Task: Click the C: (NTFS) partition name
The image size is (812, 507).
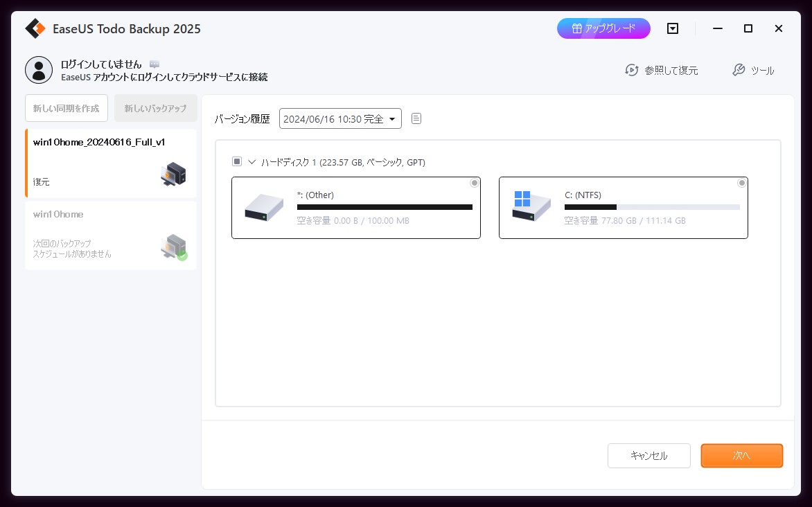Action: (583, 195)
